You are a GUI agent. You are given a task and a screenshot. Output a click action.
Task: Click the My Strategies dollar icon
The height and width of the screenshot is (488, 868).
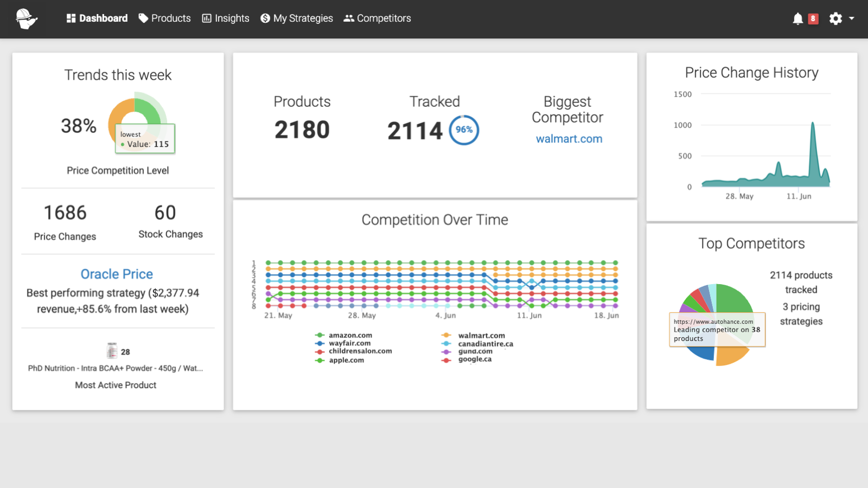[x=265, y=18]
